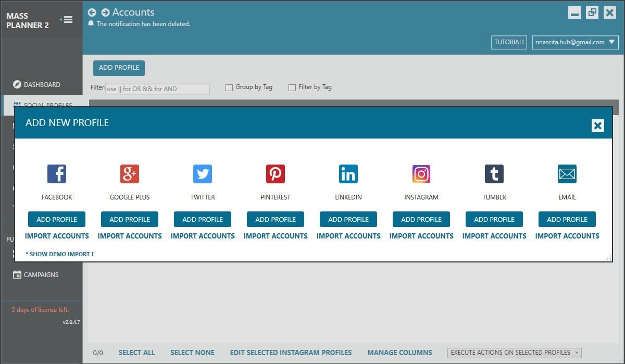Click the FACEBOOK label text
The height and width of the screenshot is (364, 625).
tap(57, 197)
